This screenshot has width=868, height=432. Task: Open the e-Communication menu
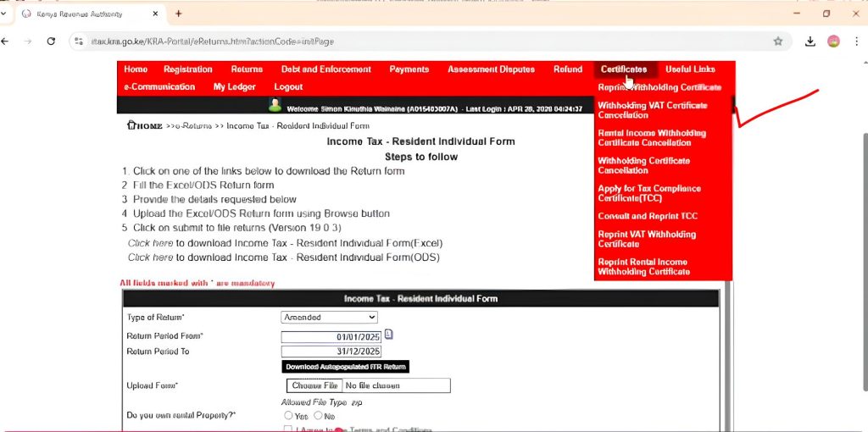click(159, 87)
